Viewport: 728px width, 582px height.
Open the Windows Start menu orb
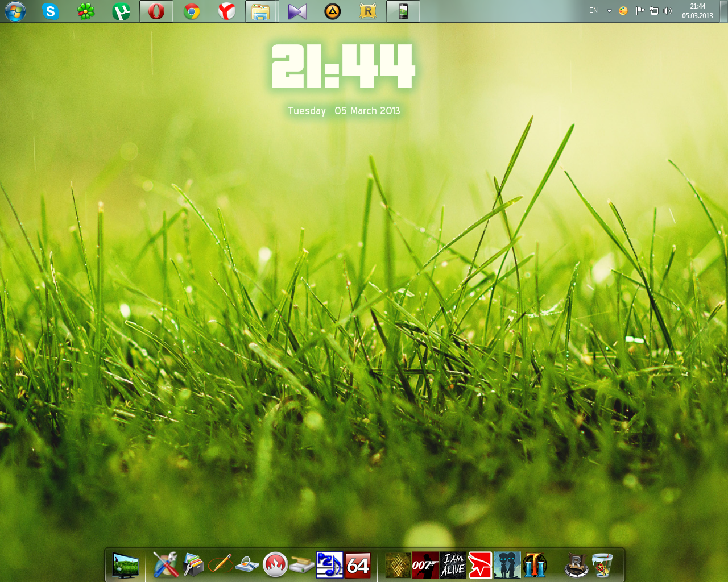[x=15, y=11]
